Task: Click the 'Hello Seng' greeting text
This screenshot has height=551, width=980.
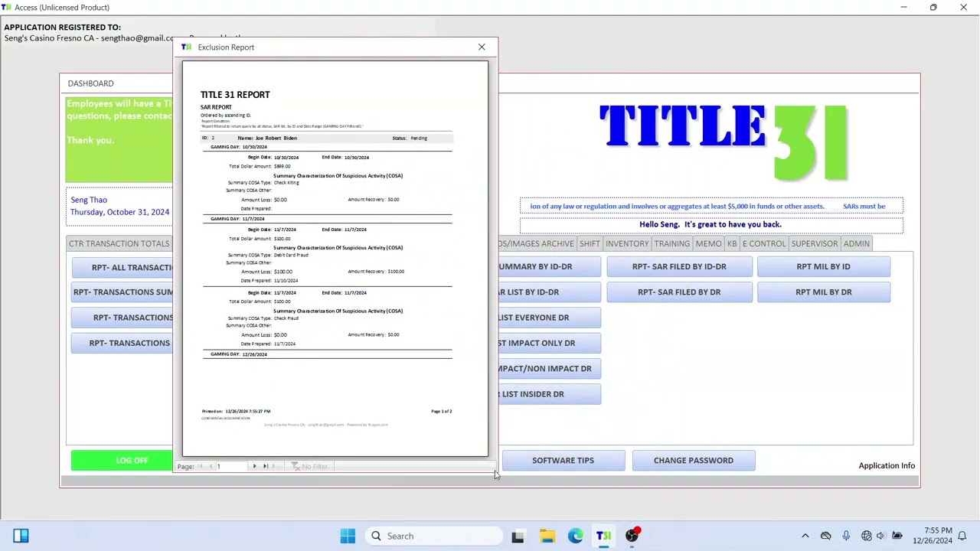Action: click(710, 224)
